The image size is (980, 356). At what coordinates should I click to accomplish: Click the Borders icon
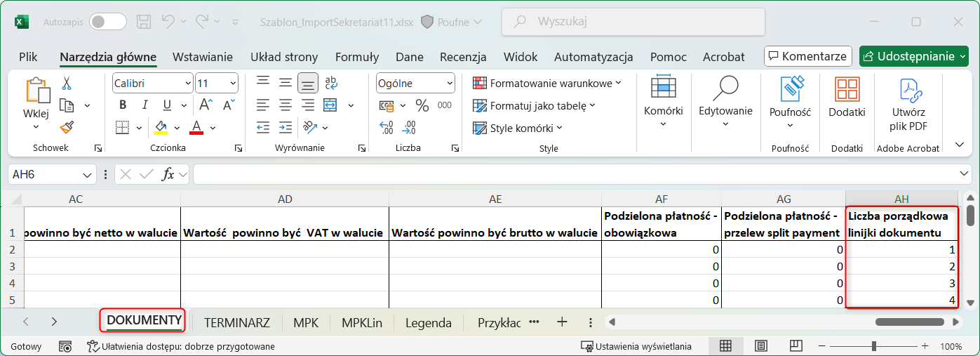[123, 128]
